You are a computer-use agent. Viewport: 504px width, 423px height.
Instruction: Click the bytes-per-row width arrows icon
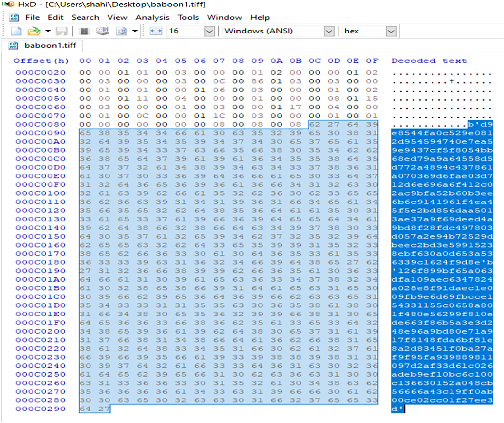coord(156,31)
